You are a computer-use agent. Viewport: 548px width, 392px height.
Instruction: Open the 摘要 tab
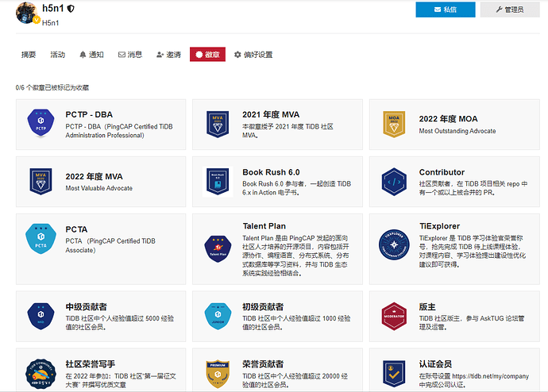coord(29,55)
